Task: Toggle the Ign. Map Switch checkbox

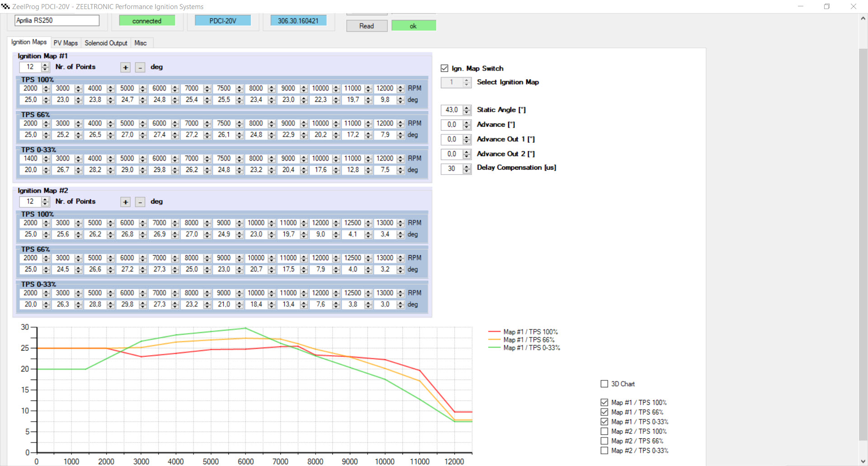Action: pos(444,68)
